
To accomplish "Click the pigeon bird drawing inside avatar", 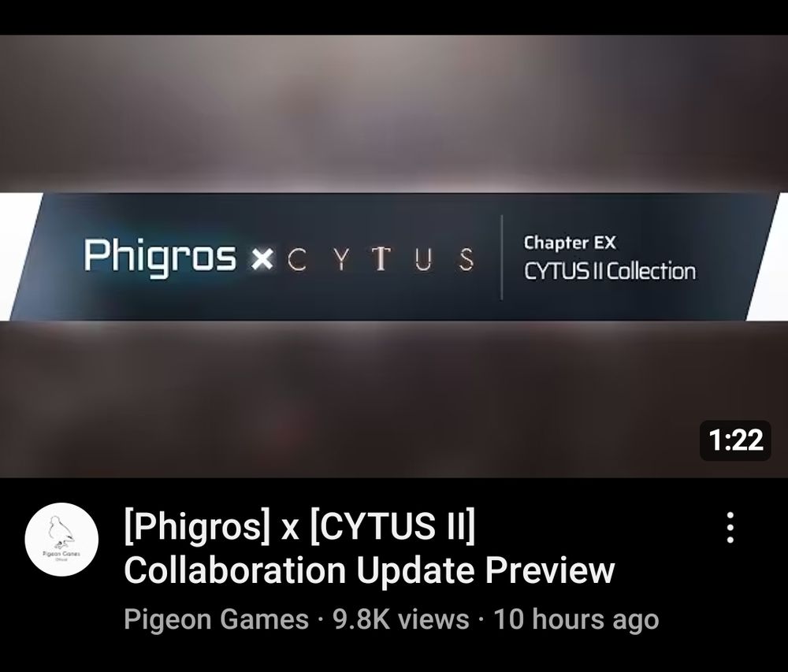I will 61,531.
